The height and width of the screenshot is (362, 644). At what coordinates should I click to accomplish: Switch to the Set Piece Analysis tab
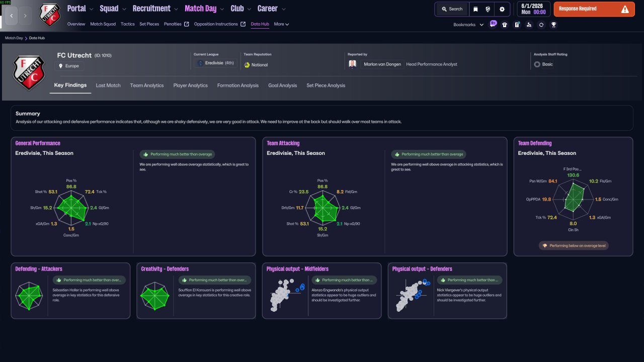pyautogui.click(x=326, y=85)
